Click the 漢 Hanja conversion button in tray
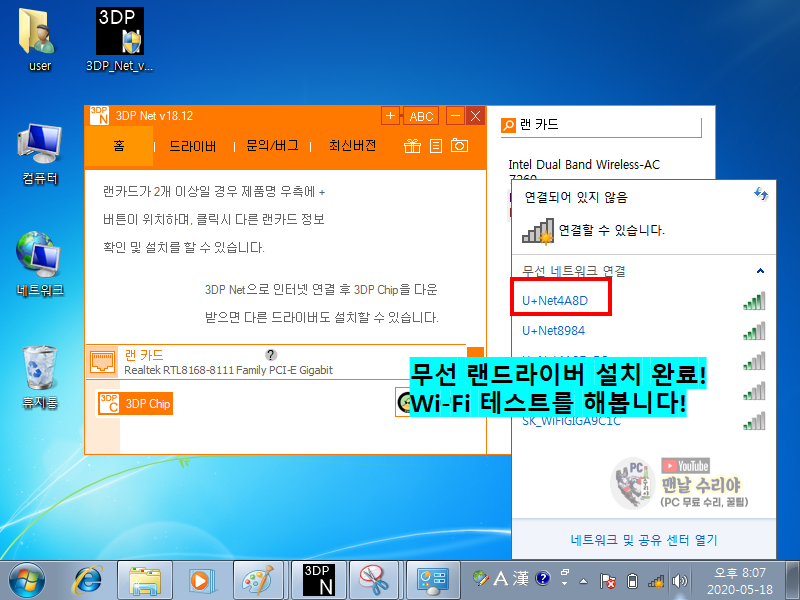The width and height of the screenshot is (800, 600). pyautogui.click(x=521, y=578)
